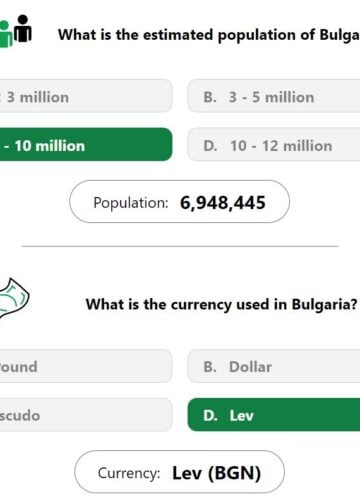Click the banknote currency icon

pyautogui.click(x=14, y=298)
